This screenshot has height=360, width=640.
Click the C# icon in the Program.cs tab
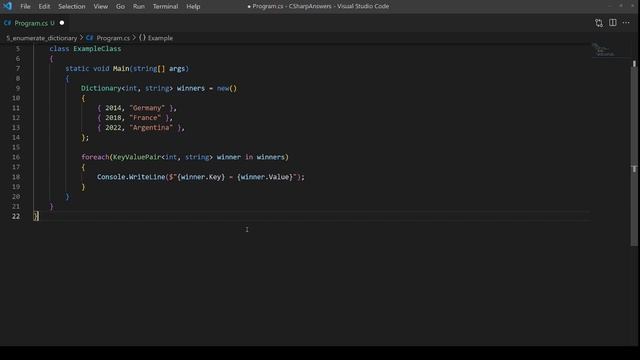point(7,23)
